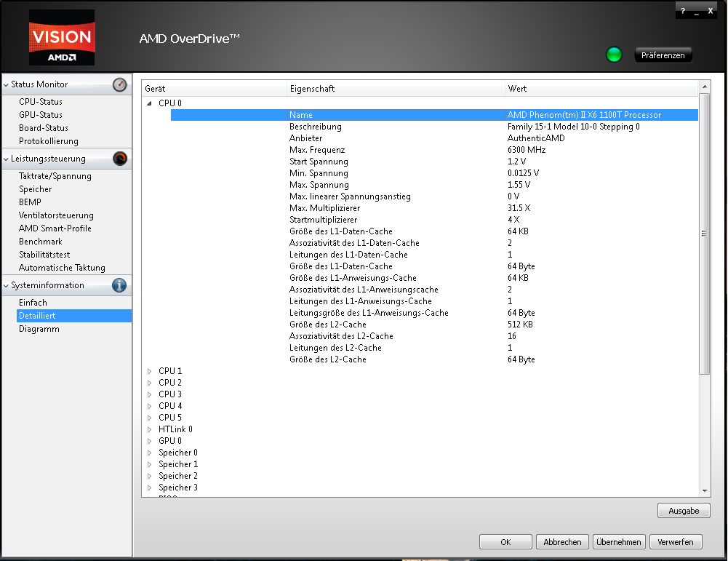
Task: Open the CPU-Status page
Action: click(41, 102)
